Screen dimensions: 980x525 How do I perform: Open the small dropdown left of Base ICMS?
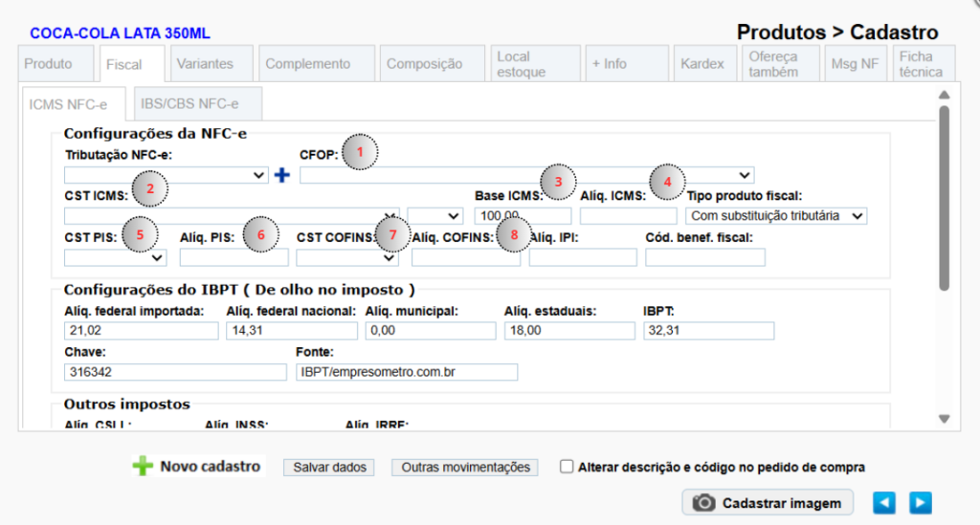[435, 216]
